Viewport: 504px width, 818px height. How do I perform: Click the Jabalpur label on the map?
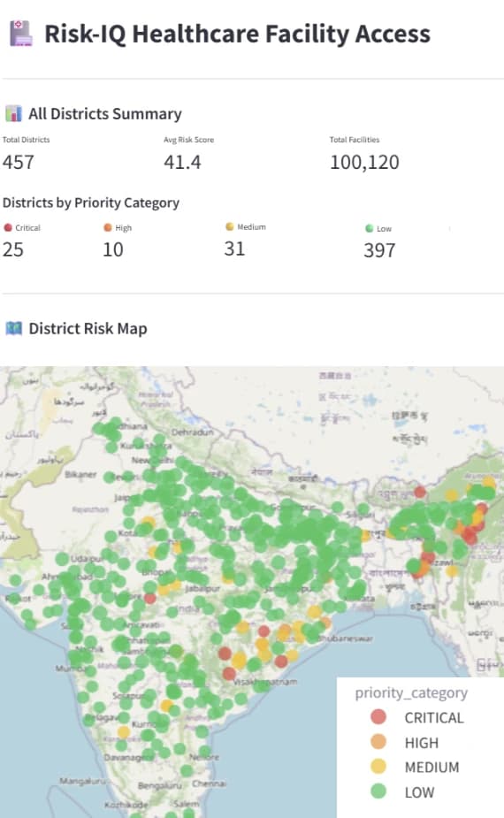click(202, 588)
